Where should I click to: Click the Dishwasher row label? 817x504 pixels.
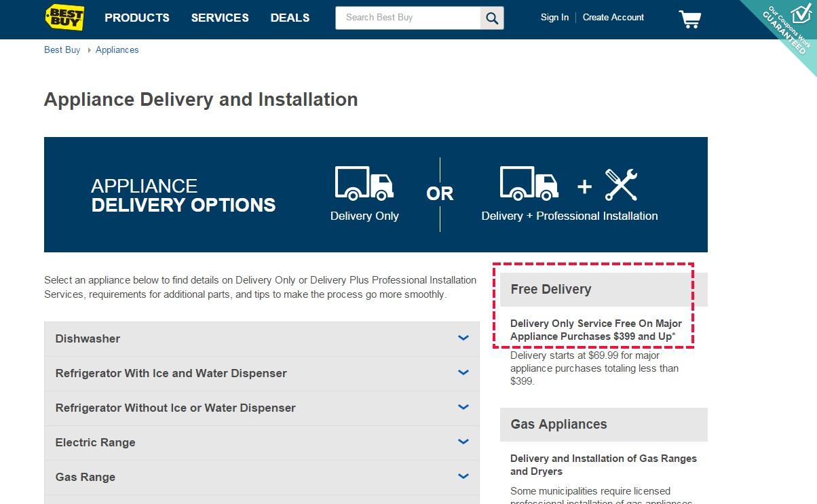click(88, 338)
